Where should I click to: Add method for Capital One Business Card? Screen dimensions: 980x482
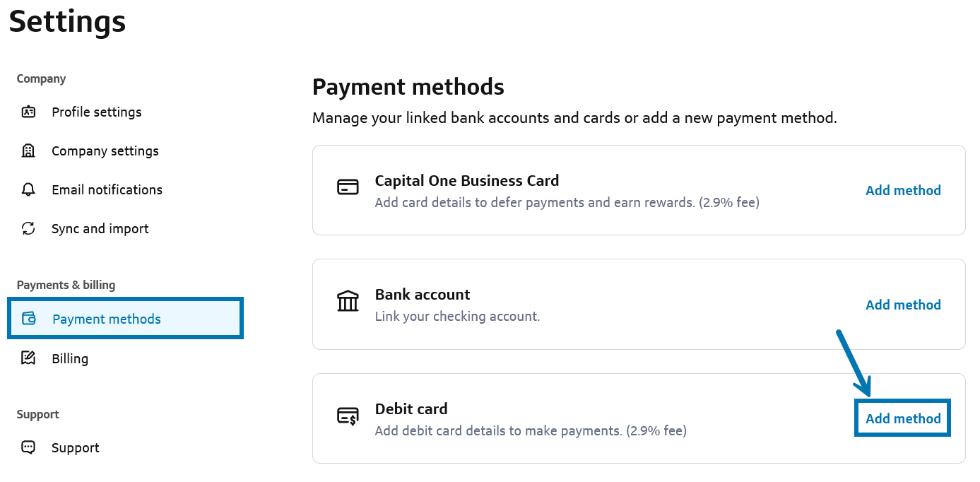pos(903,190)
